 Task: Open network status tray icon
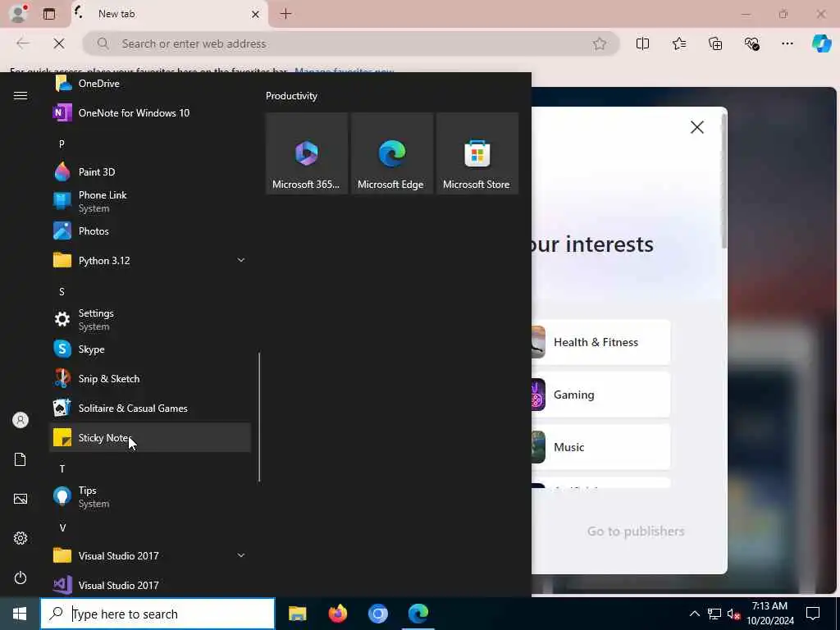point(714,614)
